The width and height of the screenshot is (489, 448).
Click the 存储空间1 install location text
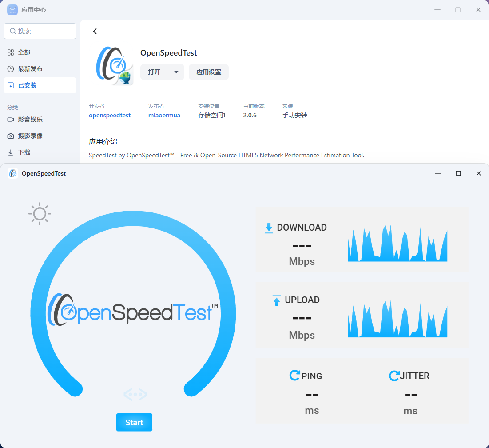pyautogui.click(x=212, y=115)
